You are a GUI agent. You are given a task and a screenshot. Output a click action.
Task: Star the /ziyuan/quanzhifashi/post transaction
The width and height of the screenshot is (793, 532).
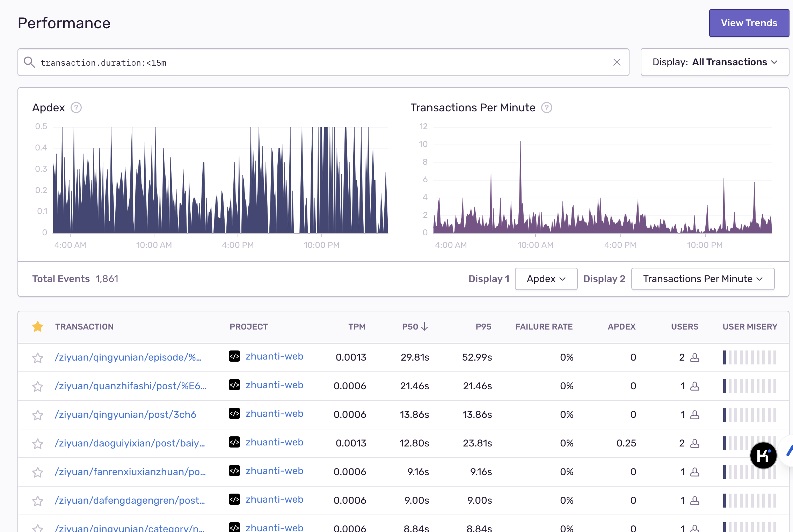(x=38, y=386)
